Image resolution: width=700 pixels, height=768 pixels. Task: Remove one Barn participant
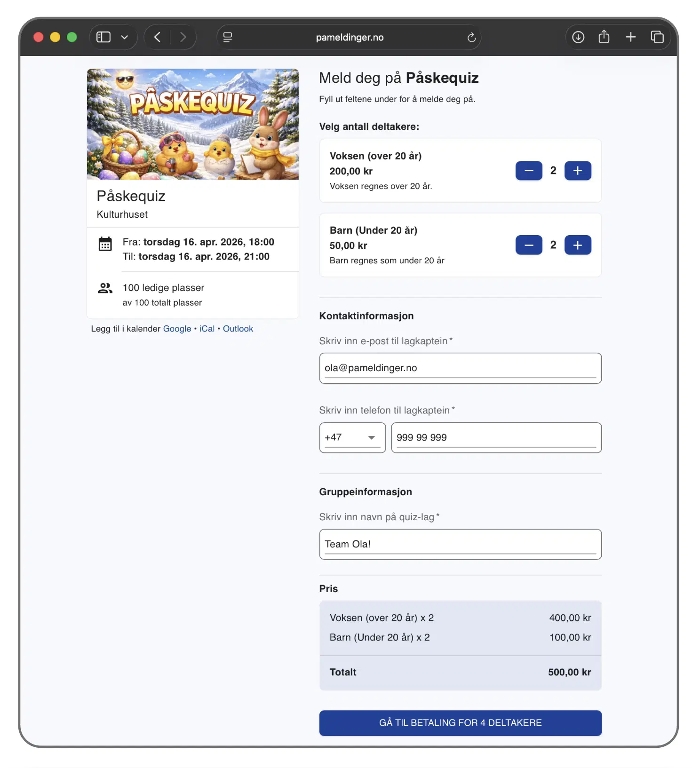529,245
